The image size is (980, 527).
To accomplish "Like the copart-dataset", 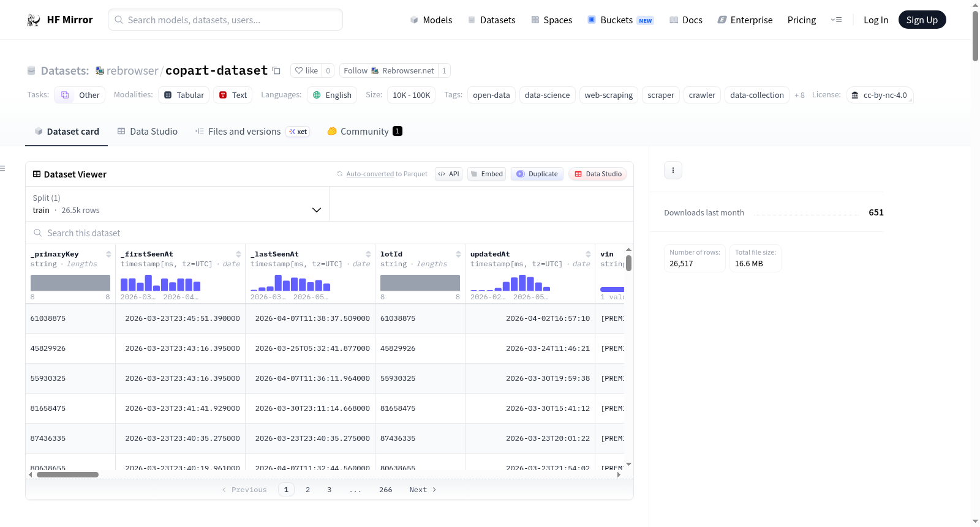I will pos(306,71).
